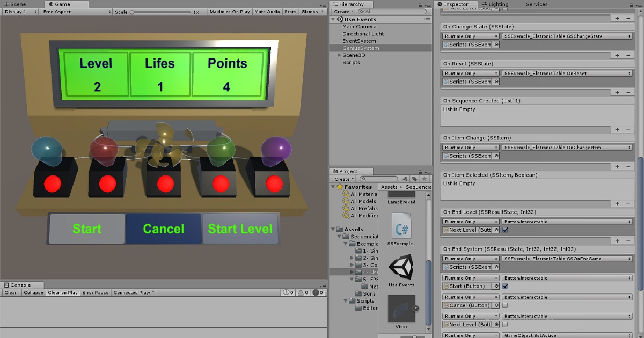The image size is (644, 338).
Task: Toggle Mute Audio in Game view
Action: coord(267,12)
